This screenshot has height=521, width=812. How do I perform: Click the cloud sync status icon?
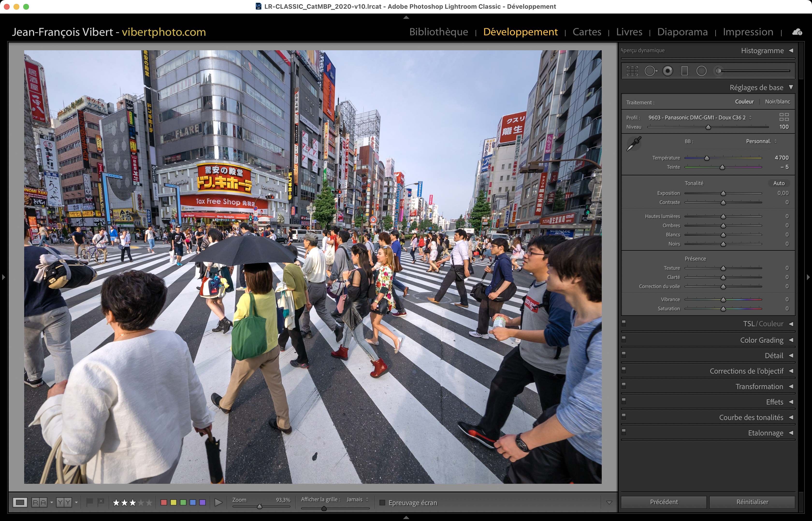(x=797, y=32)
